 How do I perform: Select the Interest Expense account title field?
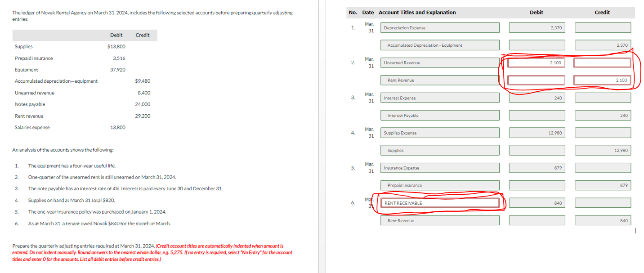(x=440, y=98)
